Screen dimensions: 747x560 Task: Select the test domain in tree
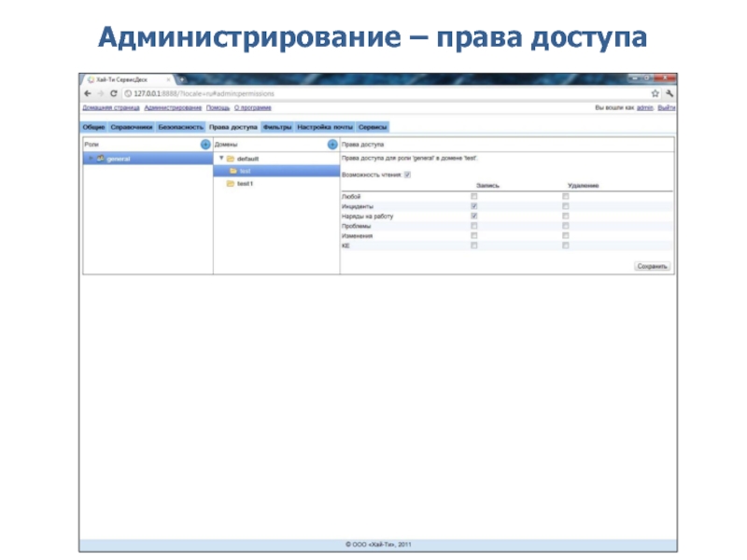point(245,171)
